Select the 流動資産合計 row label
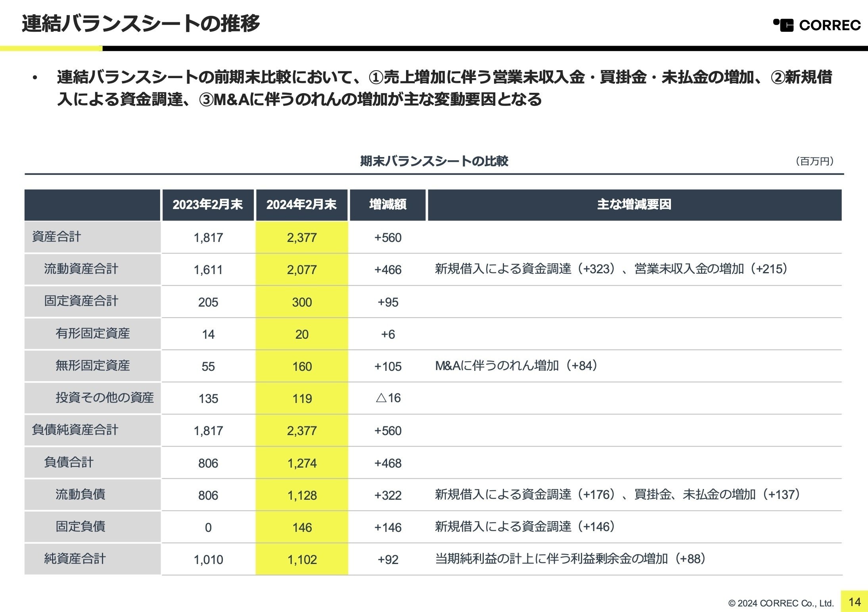Image resolution: width=868 pixels, height=612 pixels. pyautogui.click(x=81, y=269)
